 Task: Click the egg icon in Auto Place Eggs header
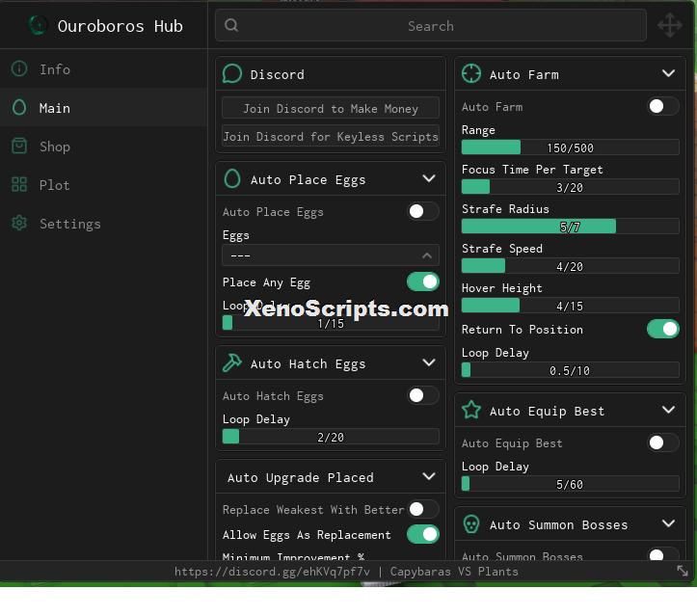point(232,179)
